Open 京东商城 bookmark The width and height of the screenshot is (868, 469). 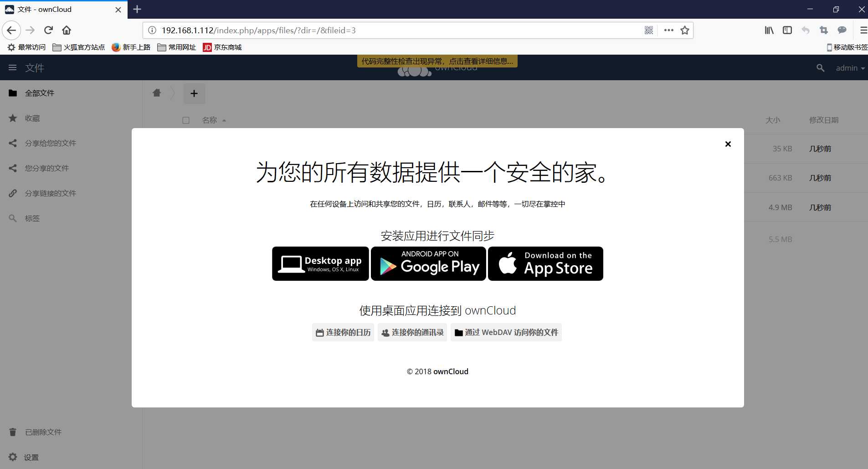[222, 47]
